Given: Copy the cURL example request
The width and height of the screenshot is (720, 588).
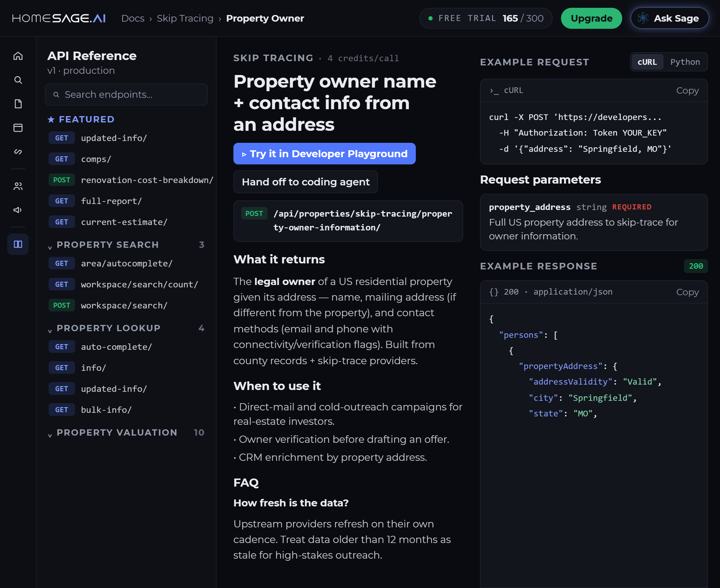Looking at the screenshot, I should tap(687, 90).
